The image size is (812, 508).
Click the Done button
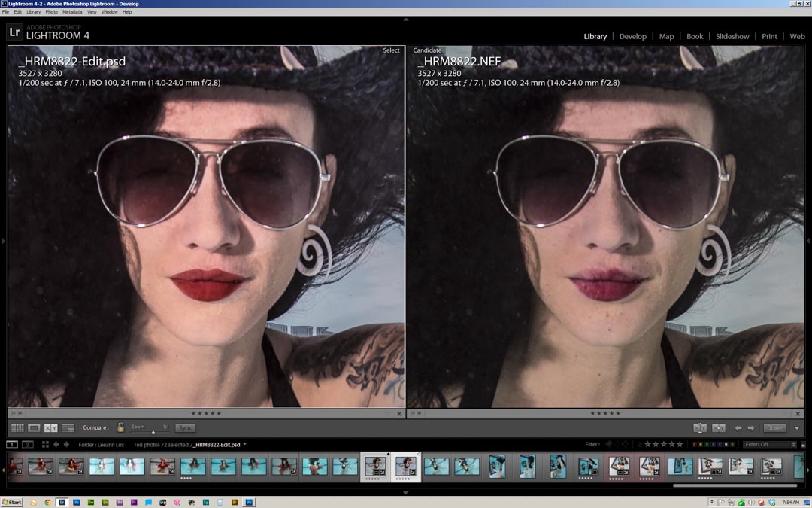tap(774, 427)
